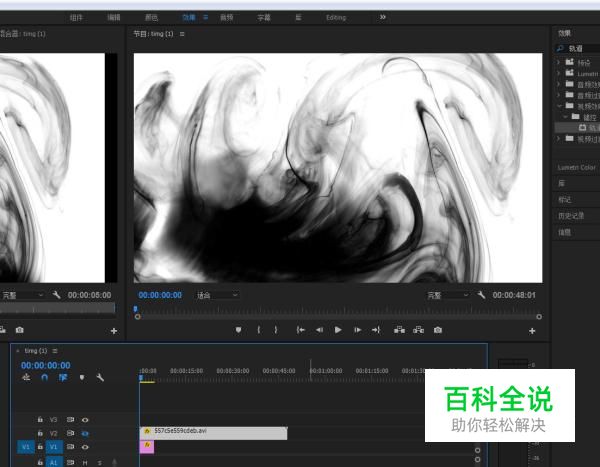Click the effects panel search field
600x467 pixels.
click(x=578, y=48)
